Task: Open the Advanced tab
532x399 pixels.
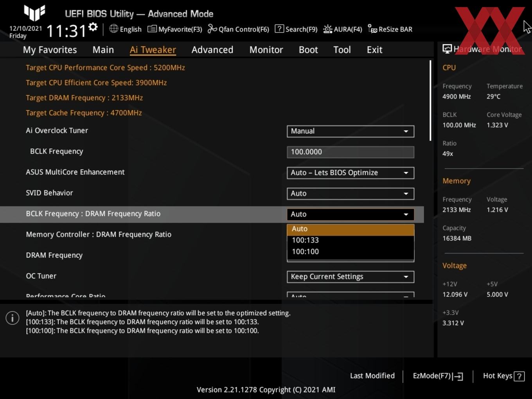Action: (x=212, y=50)
